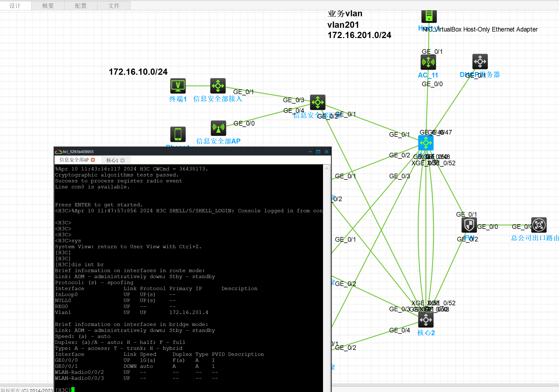Click the 总公司出口路由 router icon
Image resolution: width=559 pixels, height=392 pixels.
tap(539, 225)
